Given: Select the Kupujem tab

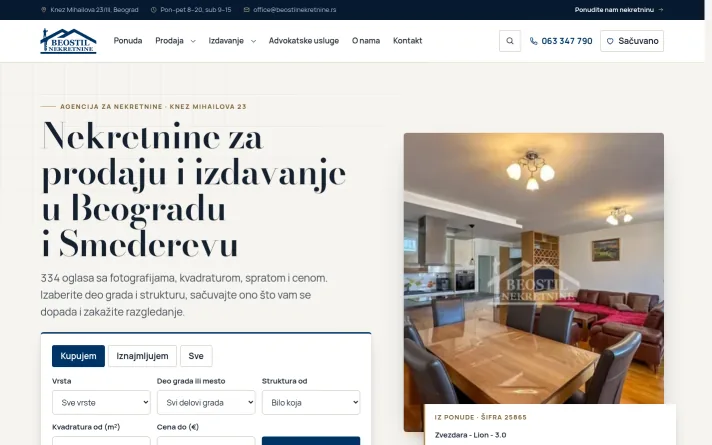Looking at the screenshot, I should click(78, 356).
